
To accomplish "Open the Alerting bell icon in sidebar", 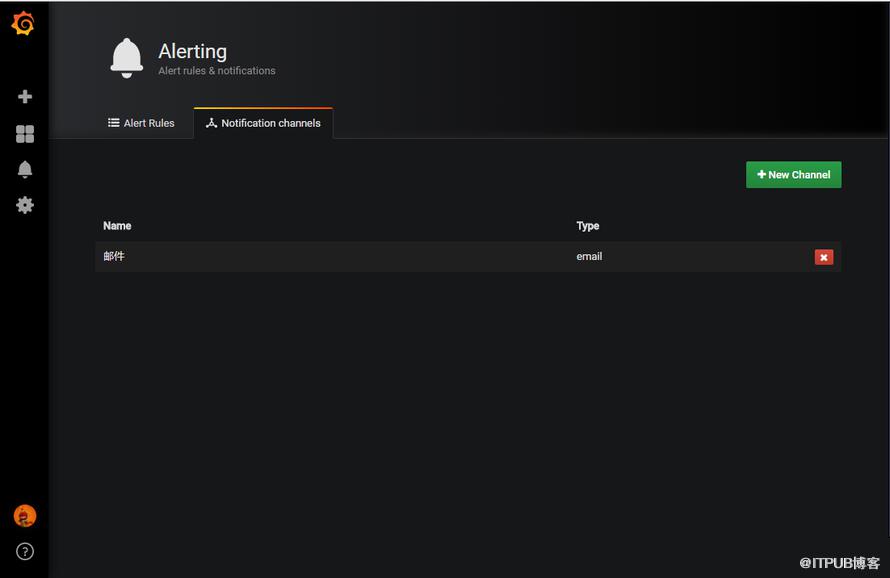I will tap(25, 169).
